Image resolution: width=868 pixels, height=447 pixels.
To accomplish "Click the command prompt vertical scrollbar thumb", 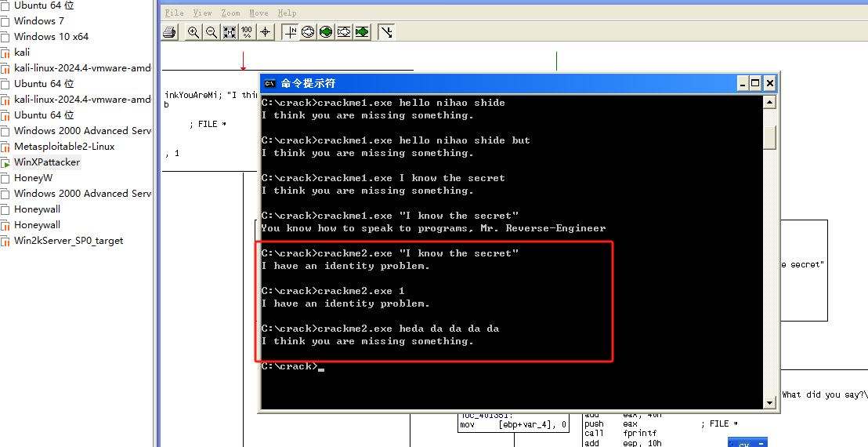I will click(x=769, y=136).
